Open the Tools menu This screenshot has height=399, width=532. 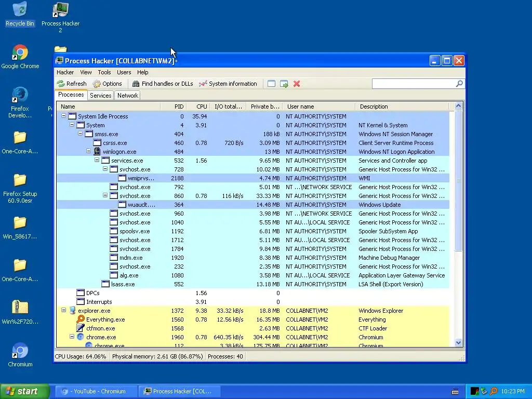coord(104,72)
